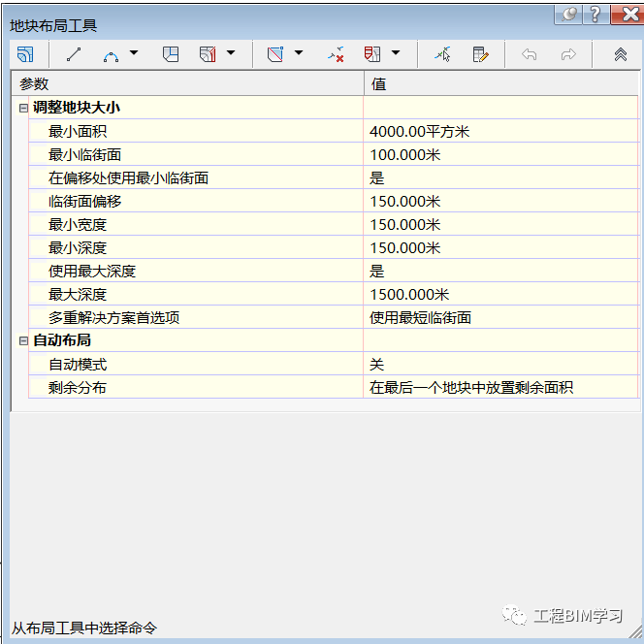This screenshot has height=644, width=644.
Task: Click the Redo arrow icon
Action: click(x=568, y=54)
